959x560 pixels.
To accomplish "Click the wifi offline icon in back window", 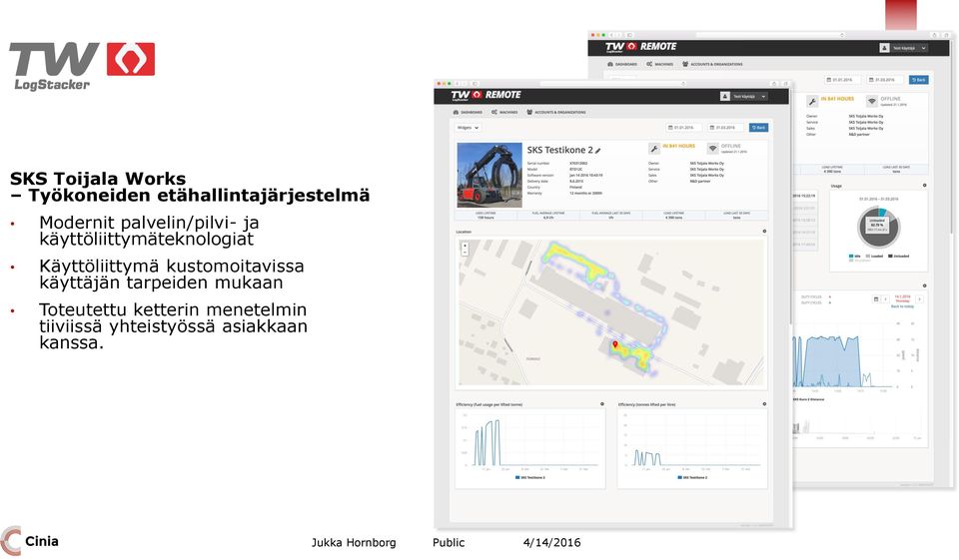I will pos(871,102).
